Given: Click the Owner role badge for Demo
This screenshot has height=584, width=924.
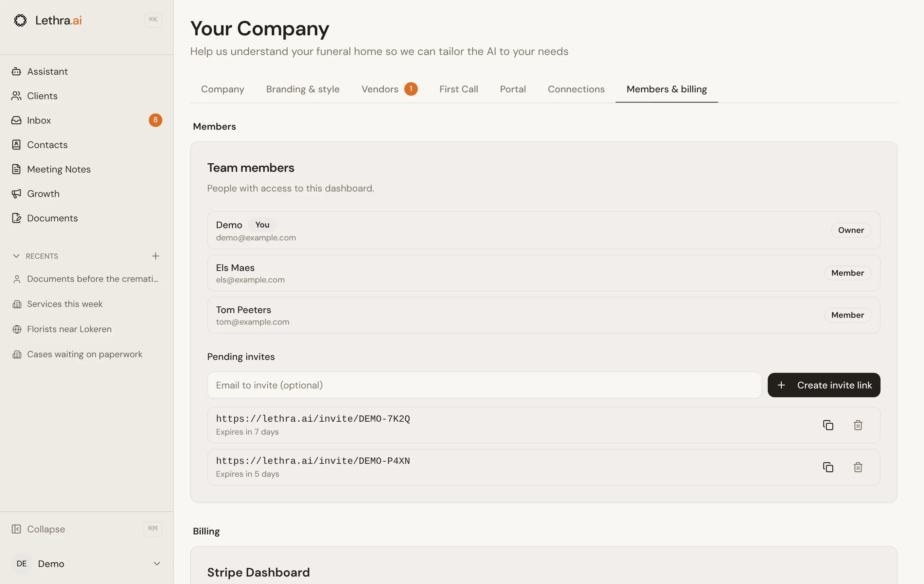Looking at the screenshot, I should tap(851, 230).
